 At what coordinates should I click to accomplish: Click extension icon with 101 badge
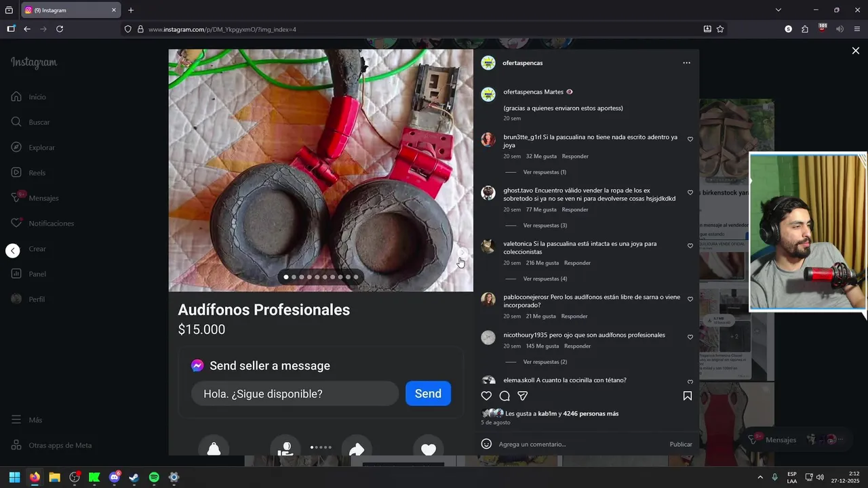(x=823, y=28)
